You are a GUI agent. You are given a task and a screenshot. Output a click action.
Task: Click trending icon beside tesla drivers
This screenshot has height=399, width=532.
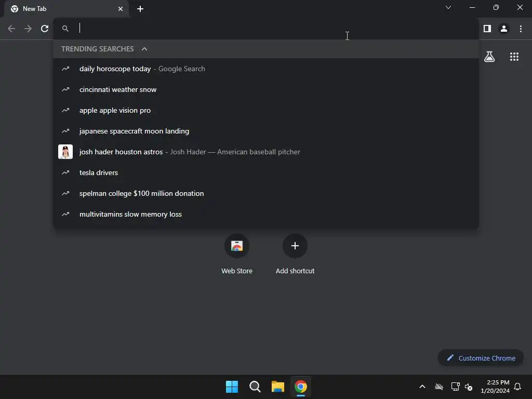tap(65, 172)
